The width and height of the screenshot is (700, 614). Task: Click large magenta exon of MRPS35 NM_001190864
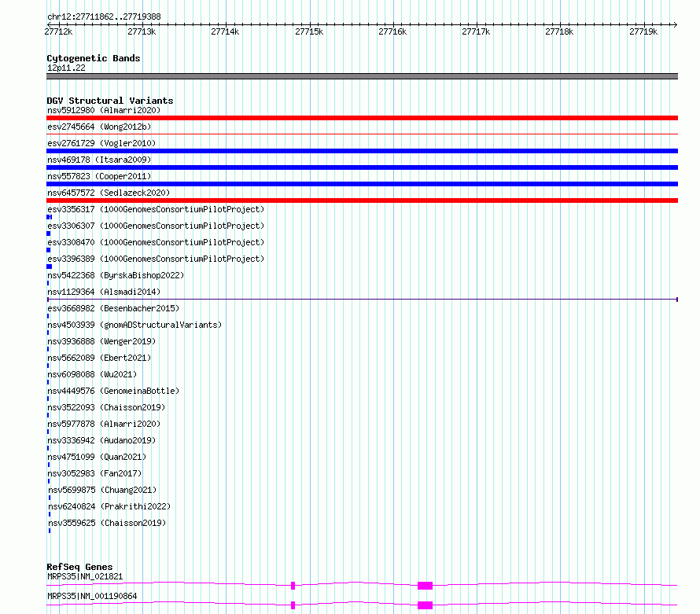pos(425,605)
